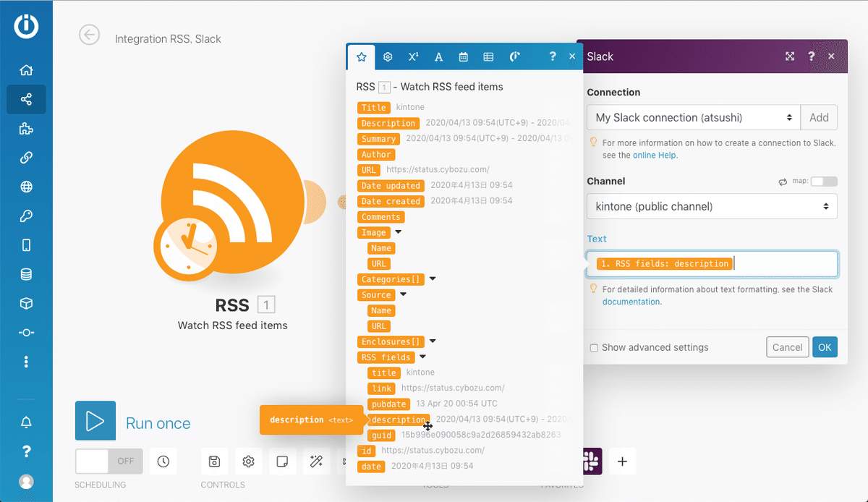This screenshot has height=502, width=868.
Task: Collapse the RSS fields arrow
Action: click(422, 357)
